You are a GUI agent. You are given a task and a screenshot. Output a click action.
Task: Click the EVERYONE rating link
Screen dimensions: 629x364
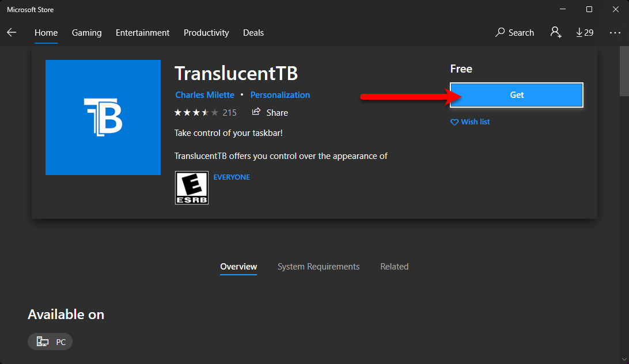(x=232, y=177)
